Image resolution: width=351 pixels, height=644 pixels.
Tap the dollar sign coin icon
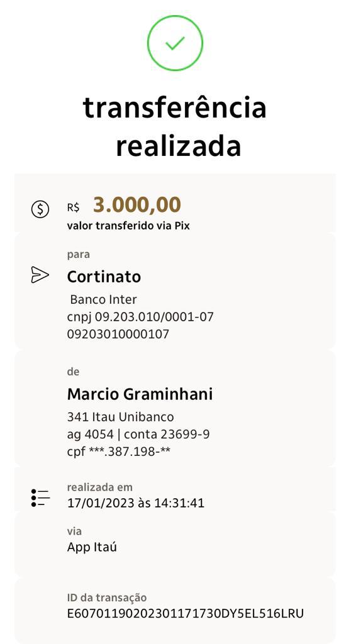[x=40, y=209]
